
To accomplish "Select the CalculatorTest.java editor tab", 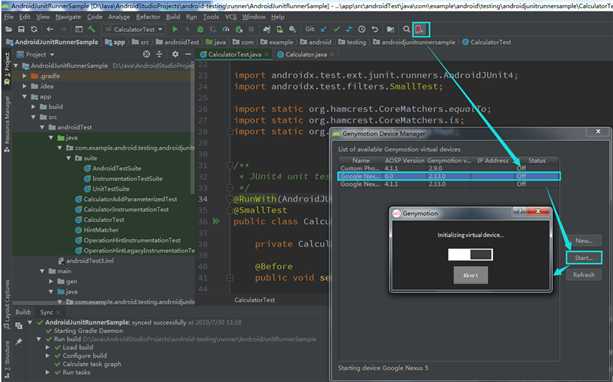I will (234, 54).
